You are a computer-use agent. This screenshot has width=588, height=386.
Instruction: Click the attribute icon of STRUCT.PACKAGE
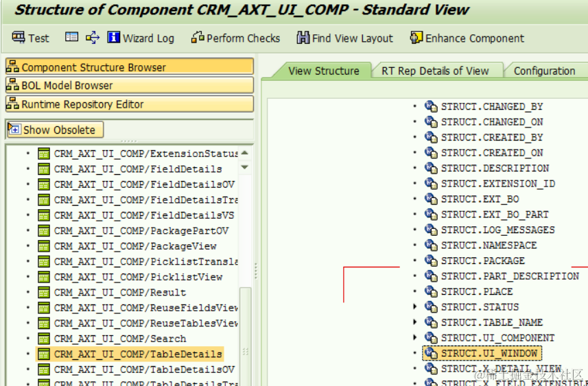click(x=431, y=261)
